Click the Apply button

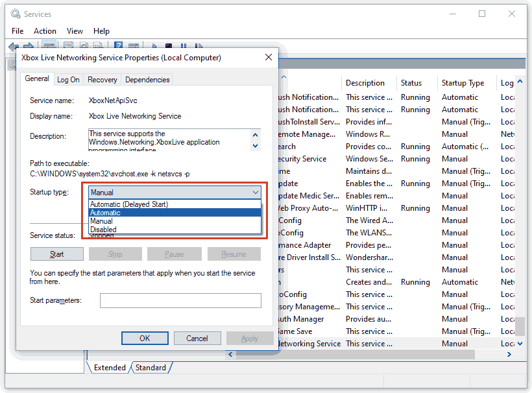point(250,338)
